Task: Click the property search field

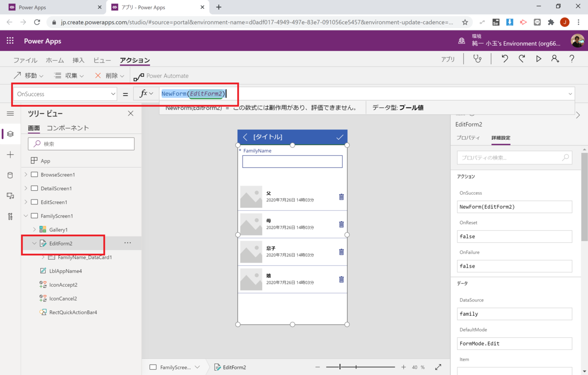Action: (x=514, y=158)
